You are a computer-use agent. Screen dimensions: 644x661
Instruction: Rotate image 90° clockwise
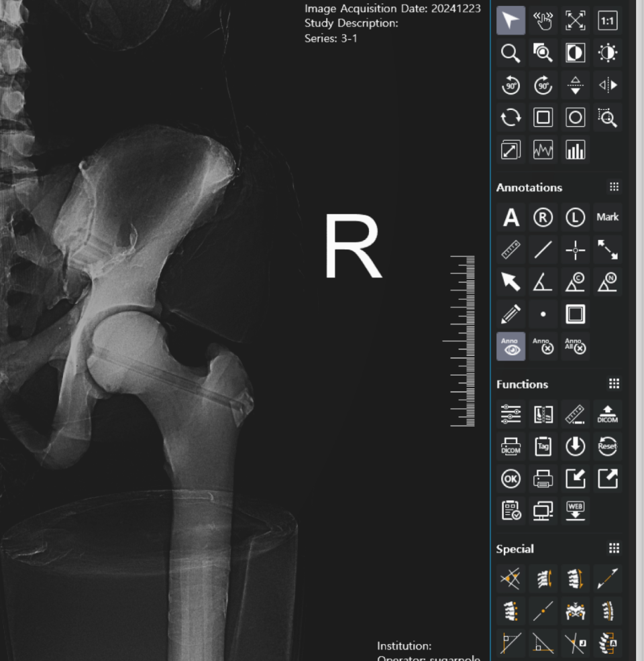coord(543,85)
